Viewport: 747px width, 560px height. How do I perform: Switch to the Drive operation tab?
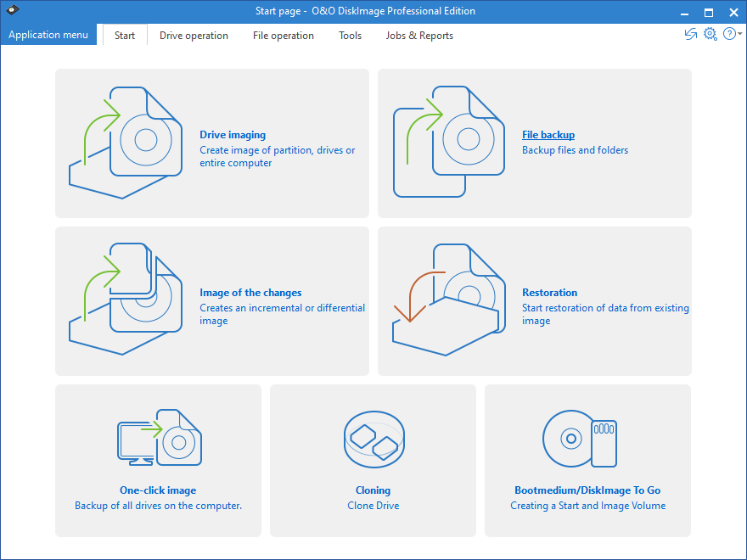pyautogui.click(x=194, y=35)
